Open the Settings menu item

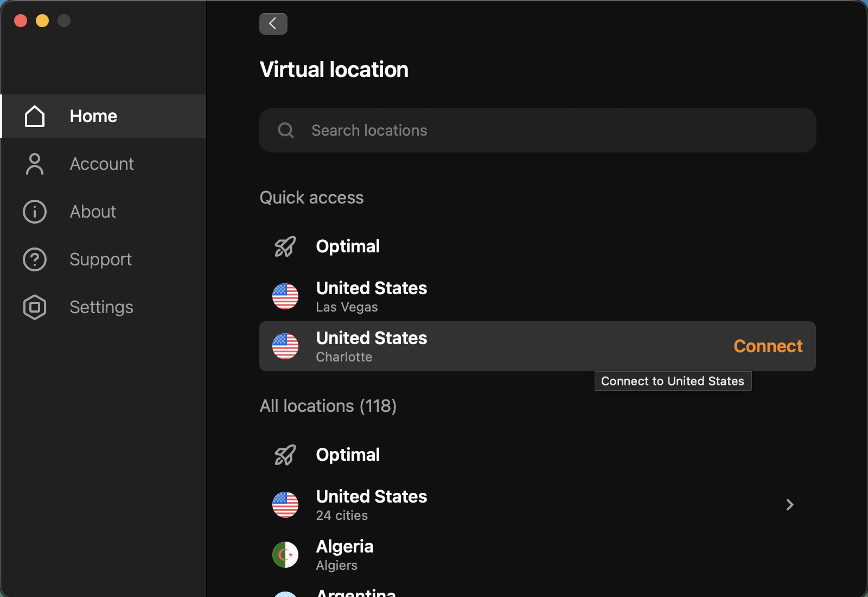click(x=104, y=307)
